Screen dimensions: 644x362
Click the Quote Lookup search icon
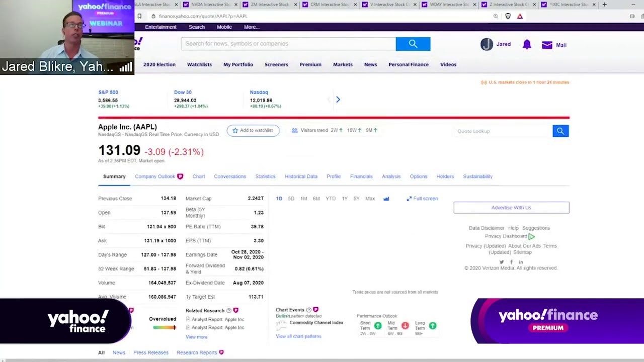(x=560, y=131)
